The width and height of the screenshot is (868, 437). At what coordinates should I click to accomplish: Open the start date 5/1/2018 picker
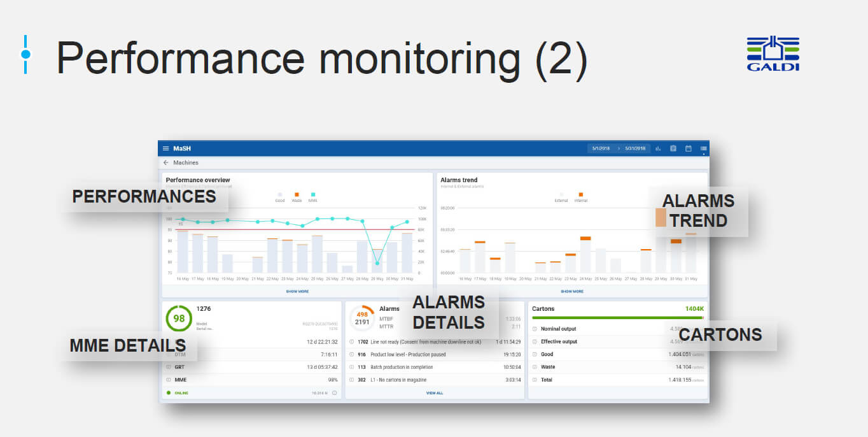(x=601, y=148)
